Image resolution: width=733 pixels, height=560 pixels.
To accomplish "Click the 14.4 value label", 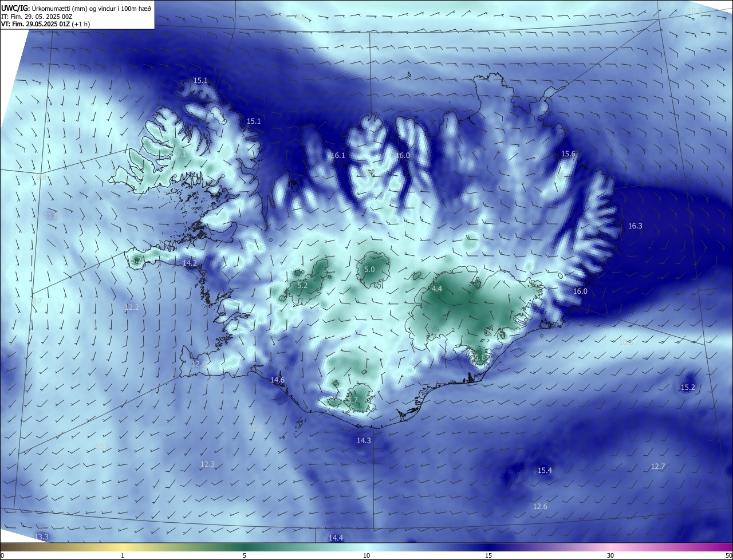I will (x=336, y=538).
